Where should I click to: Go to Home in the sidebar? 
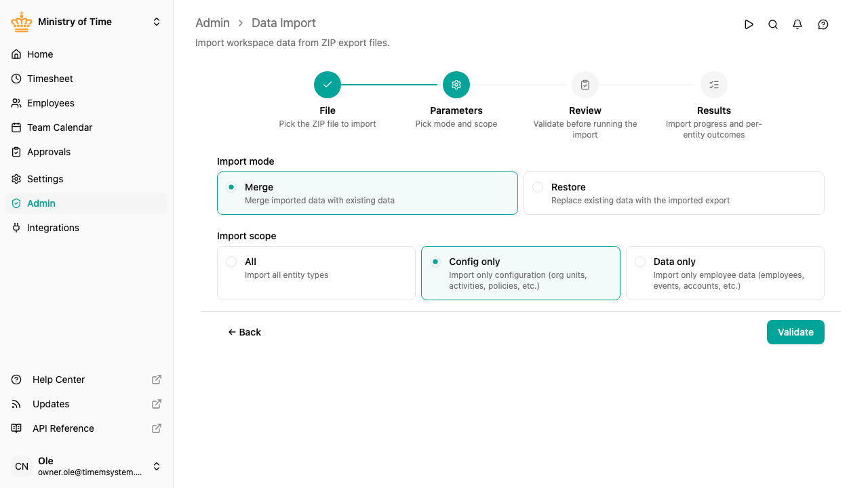coord(86,54)
